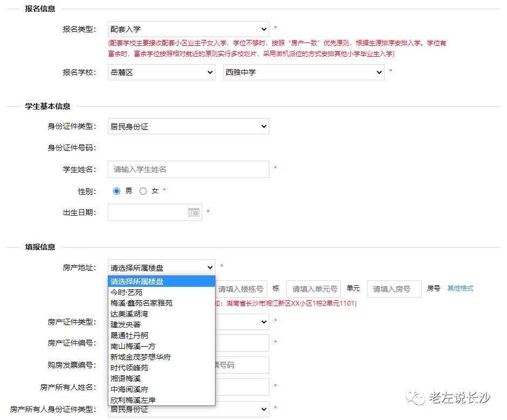The image size is (507, 420).
Task: Choose 欣利梅溪左岸 option
Action: click(133, 400)
